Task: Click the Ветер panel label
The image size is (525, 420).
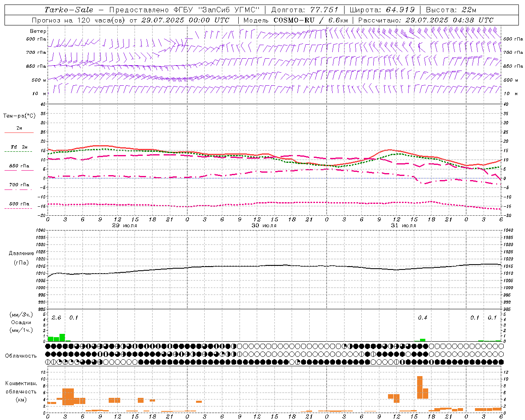Action: [38, 31]
